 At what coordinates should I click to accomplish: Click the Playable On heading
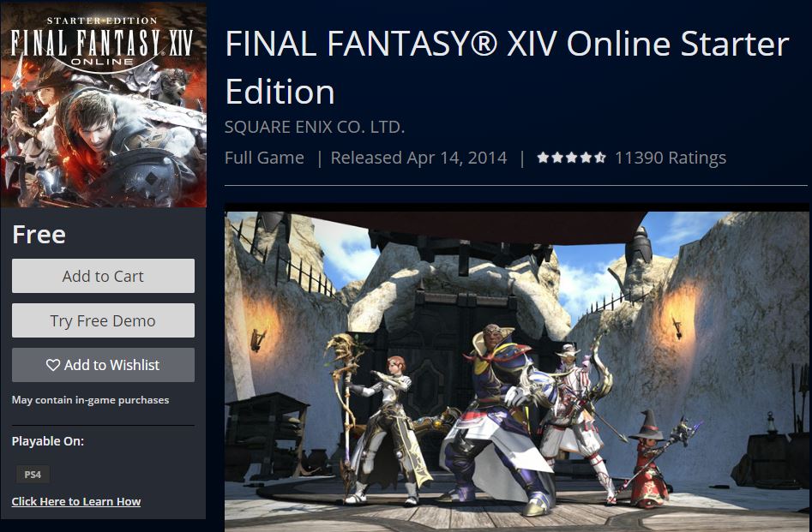click(x=48, y=441)
